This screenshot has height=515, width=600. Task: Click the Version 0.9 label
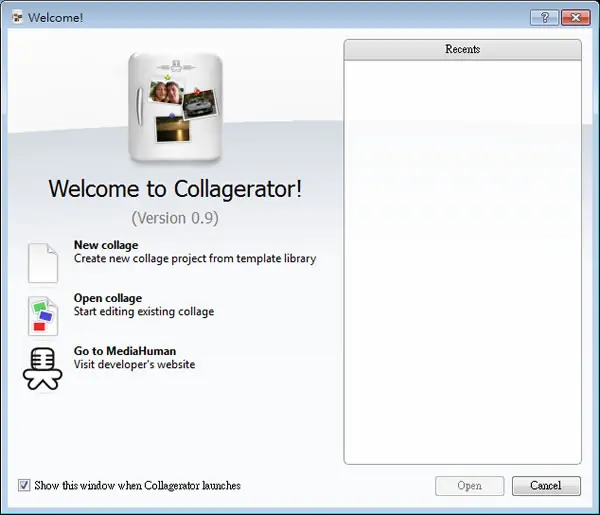(175, 218)
